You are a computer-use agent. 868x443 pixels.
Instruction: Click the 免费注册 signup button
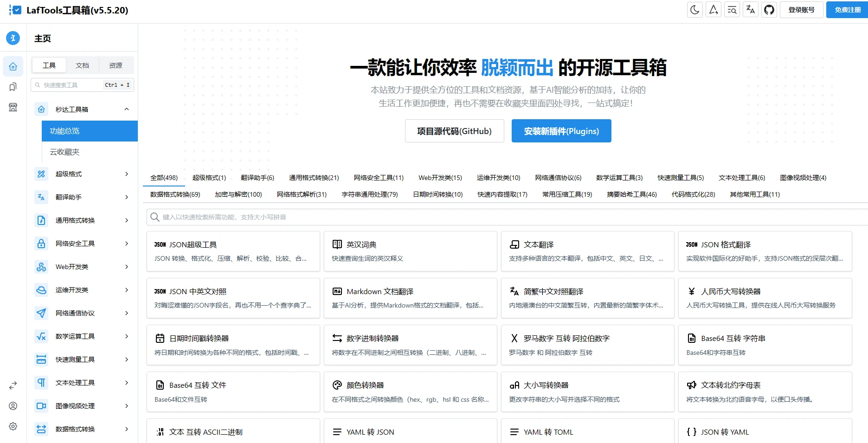tap(846, 9)
